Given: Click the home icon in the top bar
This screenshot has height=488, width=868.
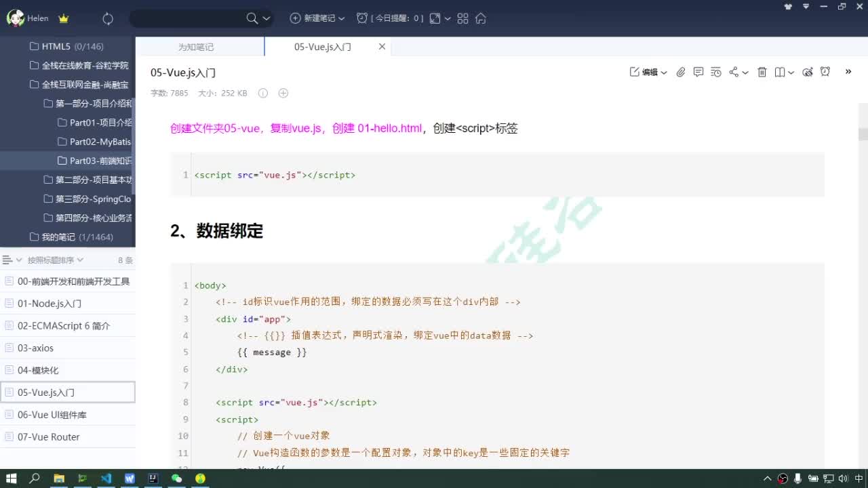Looking at the screenshot, I should pos(481,18).
